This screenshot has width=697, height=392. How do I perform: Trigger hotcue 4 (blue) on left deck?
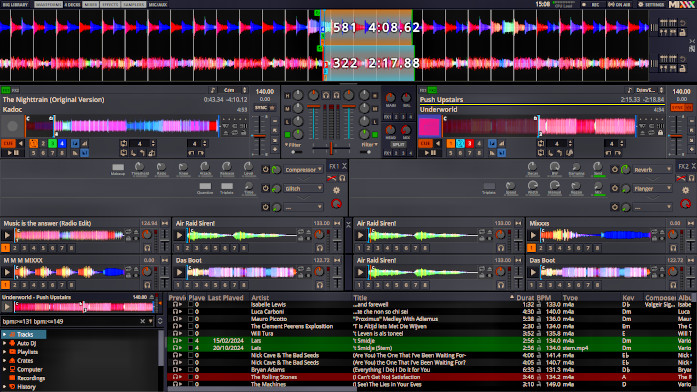click(62, 143)
